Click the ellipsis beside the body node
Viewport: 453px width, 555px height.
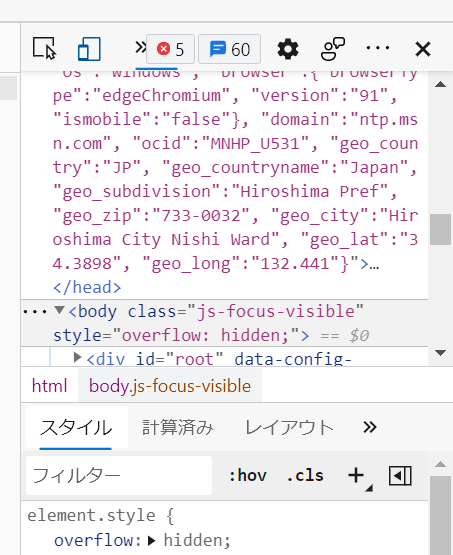coord(35,312)
